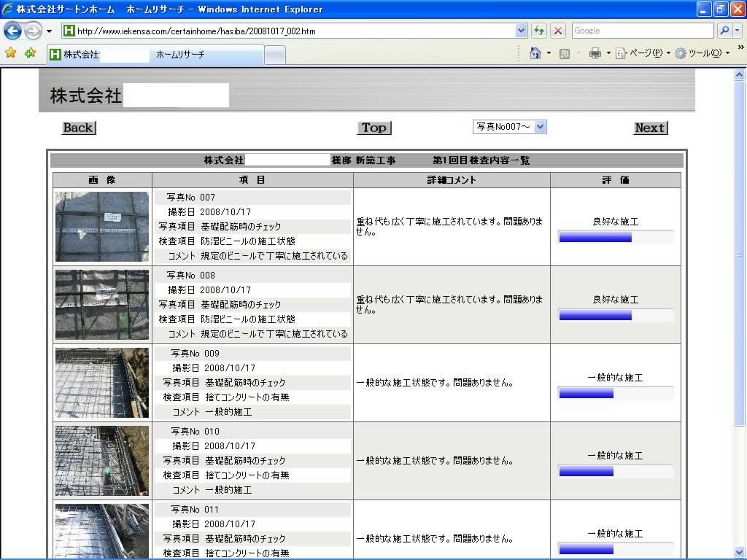Click the 写真No 011 text
The height and width of the screenshot is (560, 747).
click(x=195, y=510)
